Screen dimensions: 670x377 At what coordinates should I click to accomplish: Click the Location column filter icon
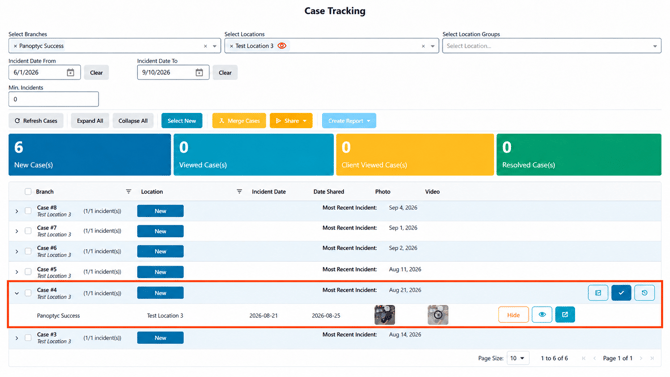[x=239, y=191]
